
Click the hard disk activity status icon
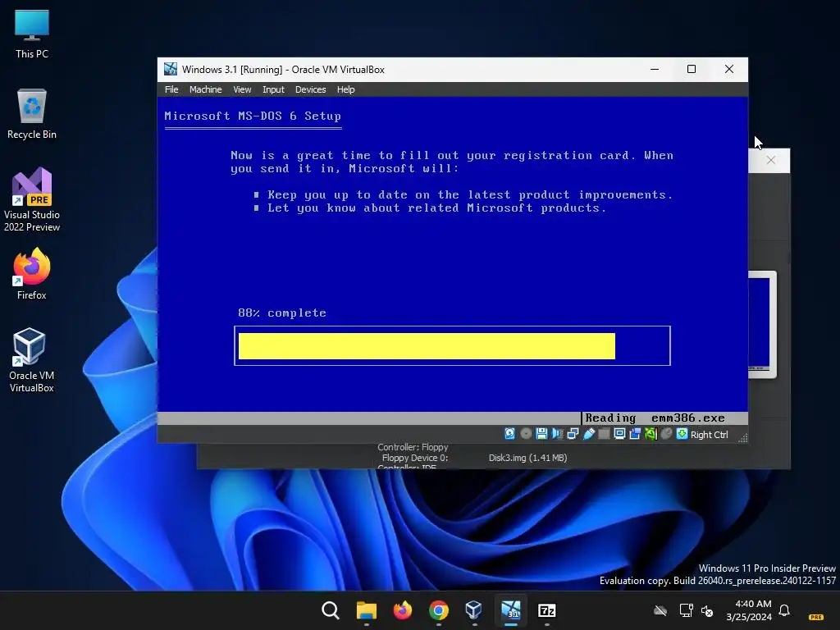click(x=510, y=434)
